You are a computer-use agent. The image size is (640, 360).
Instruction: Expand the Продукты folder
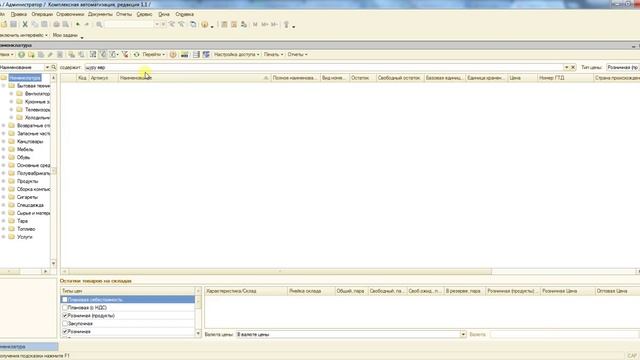coord(4,181)
